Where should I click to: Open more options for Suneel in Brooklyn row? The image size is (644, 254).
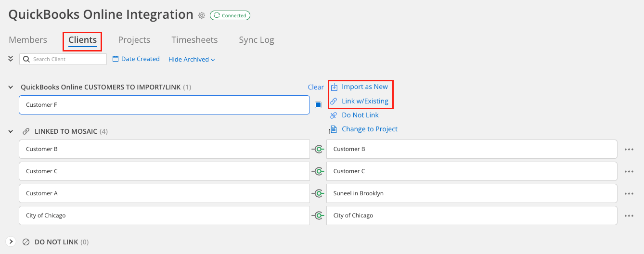click(x=629, y=193)
